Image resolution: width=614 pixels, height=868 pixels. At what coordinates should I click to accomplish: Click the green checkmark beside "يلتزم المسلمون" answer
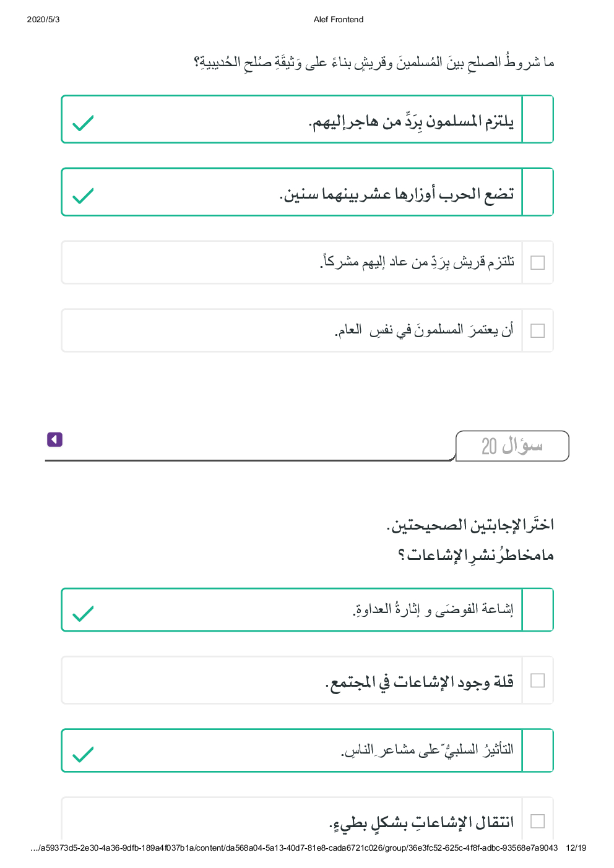[83, 123]
